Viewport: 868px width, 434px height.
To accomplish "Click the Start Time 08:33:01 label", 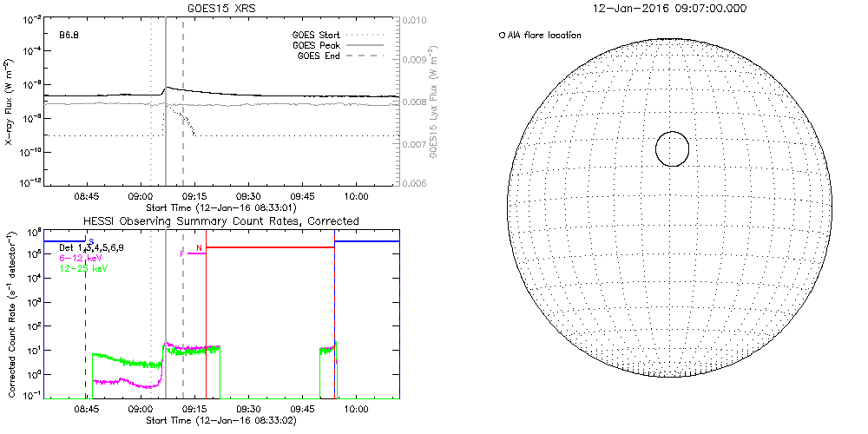I will click(220, 207).
